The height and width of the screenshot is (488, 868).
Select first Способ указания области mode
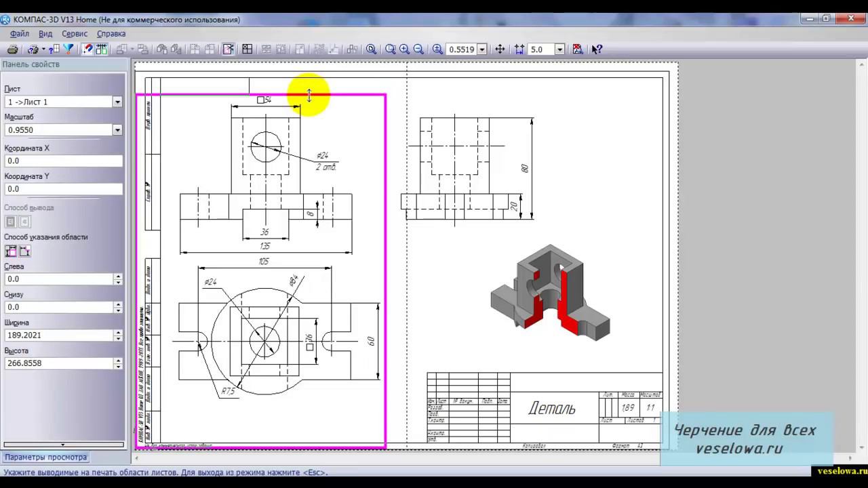point(11,251)
